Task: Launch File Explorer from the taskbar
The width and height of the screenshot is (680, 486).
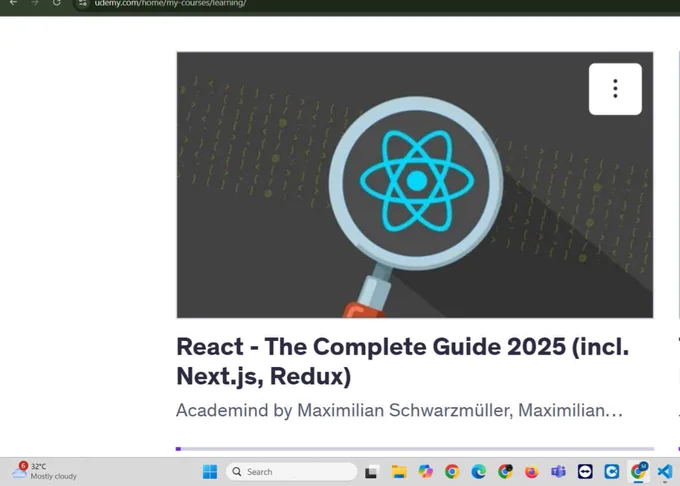Action: (x=399, y=472)
